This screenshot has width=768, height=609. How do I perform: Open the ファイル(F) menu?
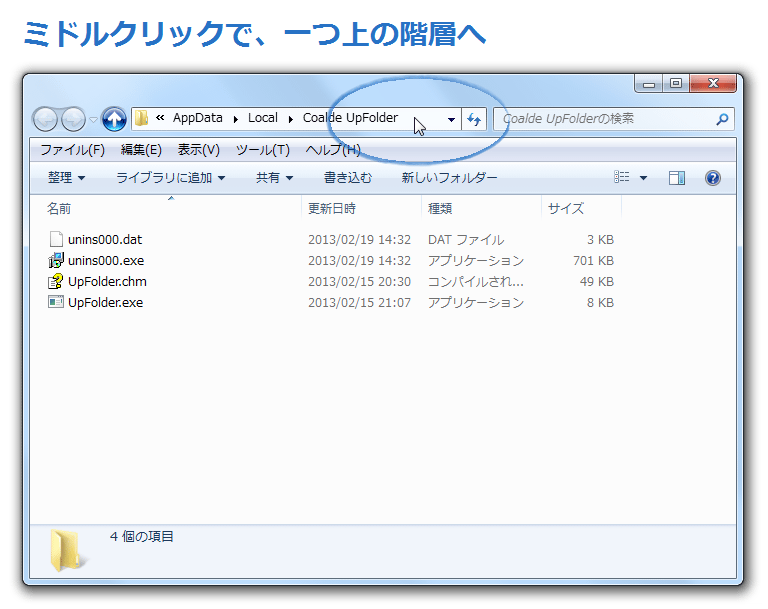tap(72, 150)
